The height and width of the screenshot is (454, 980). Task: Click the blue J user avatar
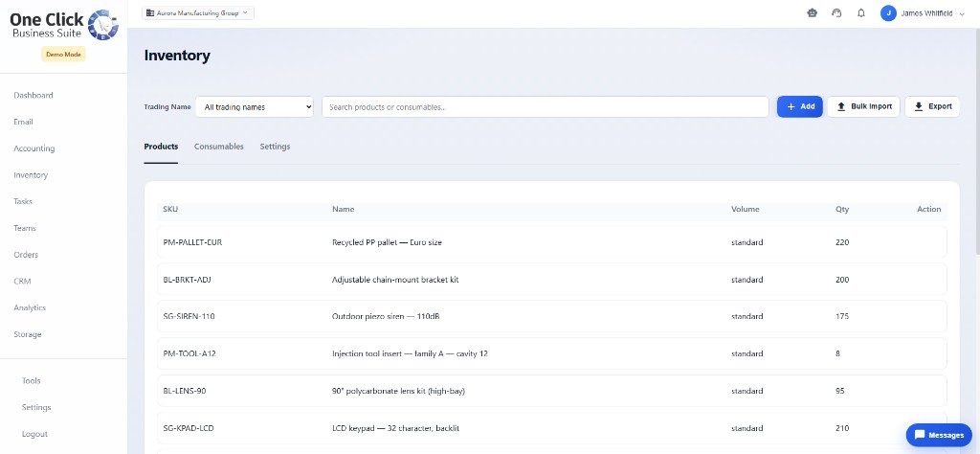tap(888, 12)
